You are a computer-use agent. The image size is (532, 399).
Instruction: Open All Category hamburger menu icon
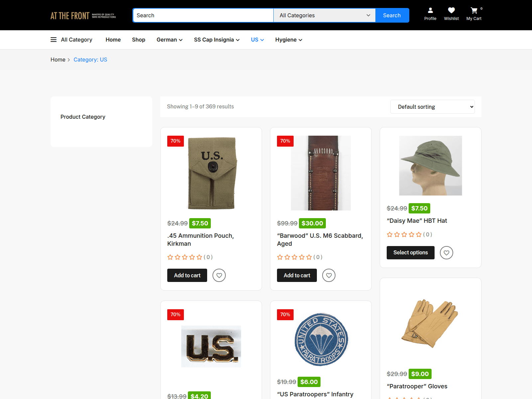54,40
